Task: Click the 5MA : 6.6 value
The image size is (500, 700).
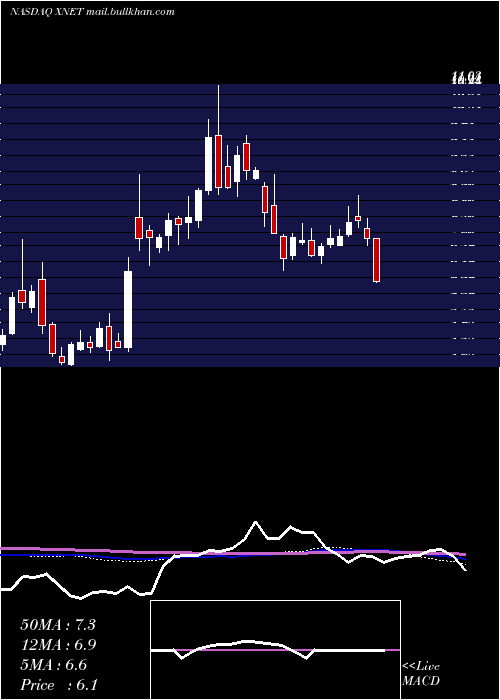Action: pos(54,665)
